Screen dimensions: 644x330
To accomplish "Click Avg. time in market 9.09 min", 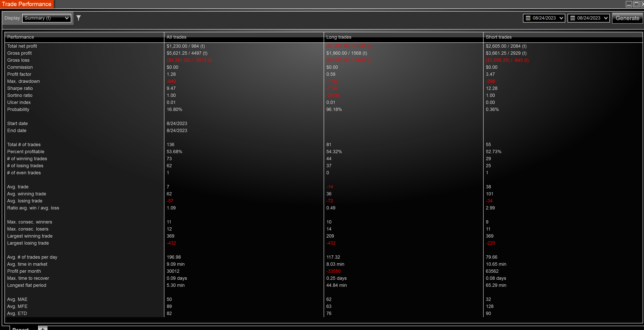I will 176,264.
